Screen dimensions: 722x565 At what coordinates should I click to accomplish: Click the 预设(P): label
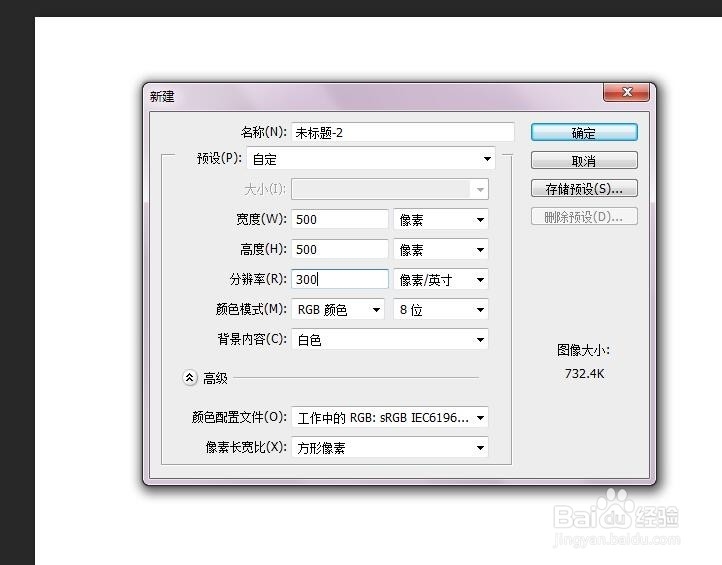pos(219,158)
